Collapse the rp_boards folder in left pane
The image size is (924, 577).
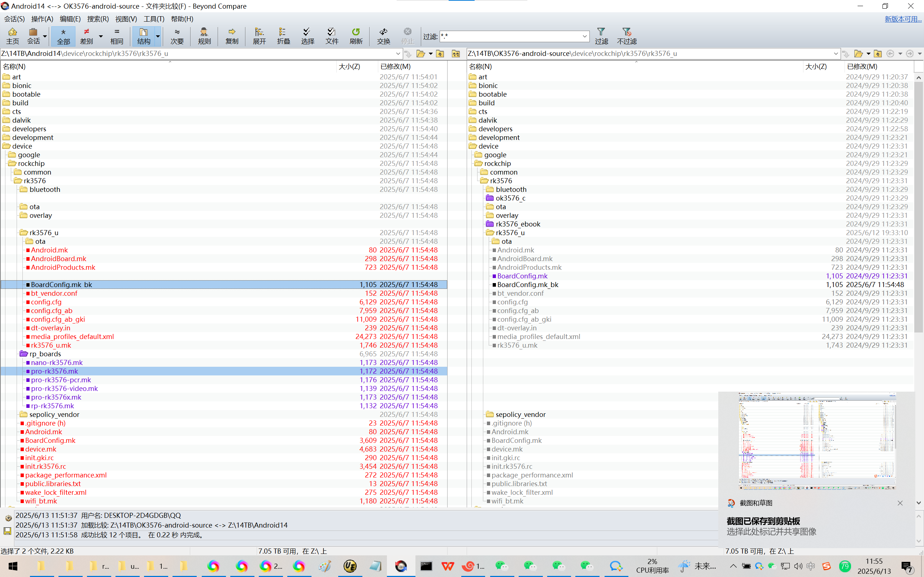pyautogui.click(x=24, y=354)
